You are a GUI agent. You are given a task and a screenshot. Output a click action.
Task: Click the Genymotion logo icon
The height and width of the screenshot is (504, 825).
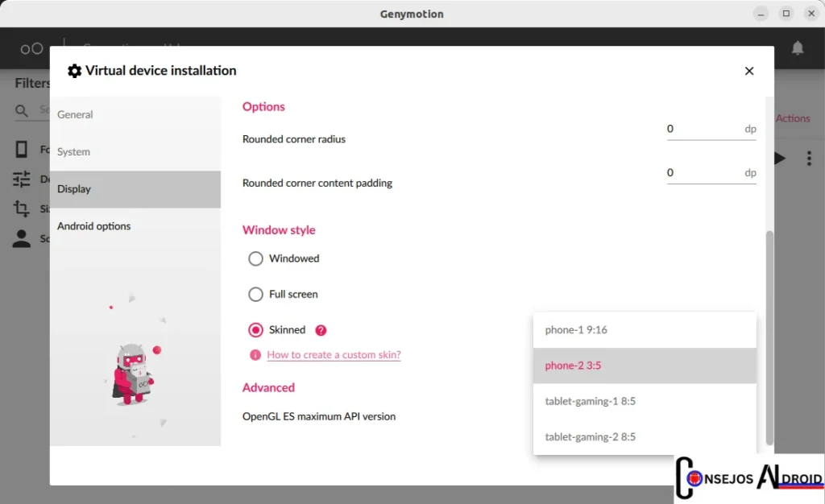31,49
